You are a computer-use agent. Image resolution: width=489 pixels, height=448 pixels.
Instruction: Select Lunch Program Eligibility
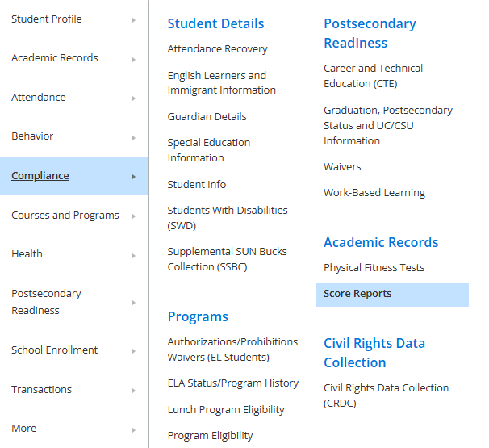pos(226,410)
